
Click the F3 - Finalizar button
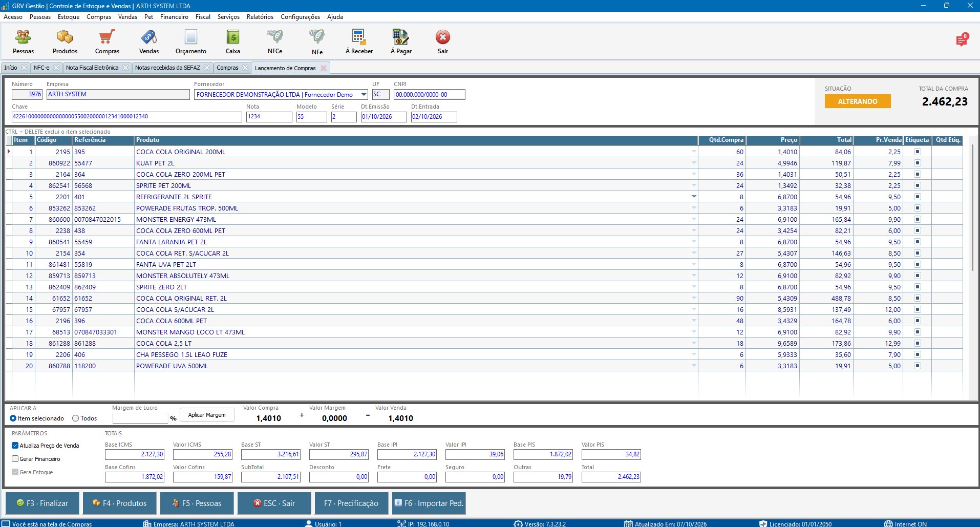[x=42, y=503]
